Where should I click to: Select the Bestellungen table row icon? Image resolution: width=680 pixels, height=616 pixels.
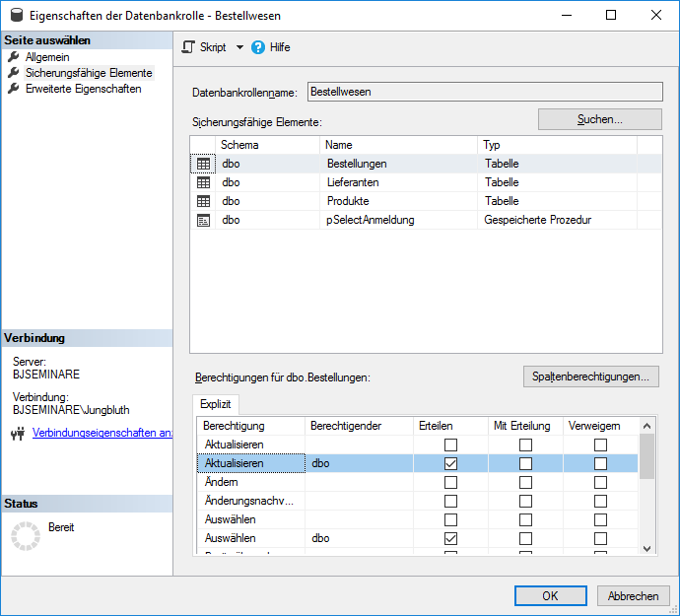pyautogui.click(x=204, y=164)
